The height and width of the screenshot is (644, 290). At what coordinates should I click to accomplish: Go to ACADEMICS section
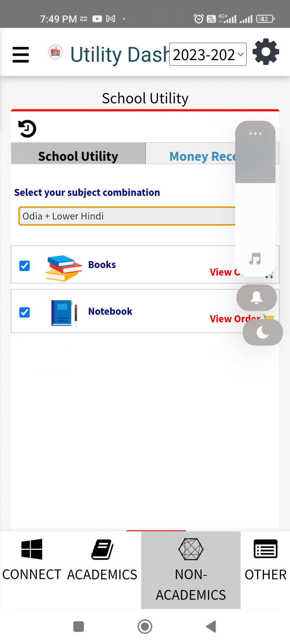(x=102, y=560)
